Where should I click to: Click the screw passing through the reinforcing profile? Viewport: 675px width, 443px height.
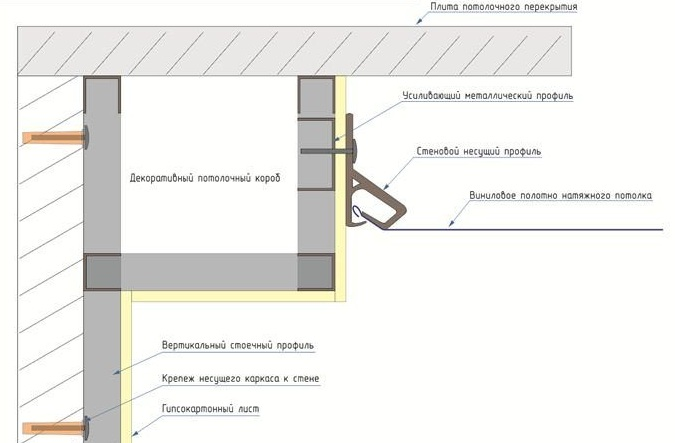tap(325, 151)
